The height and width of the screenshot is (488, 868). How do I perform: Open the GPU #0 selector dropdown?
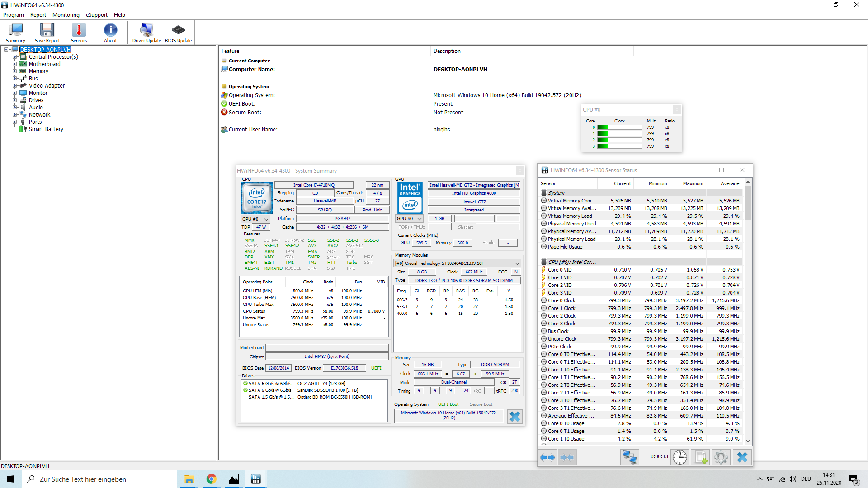coord(409,219)
